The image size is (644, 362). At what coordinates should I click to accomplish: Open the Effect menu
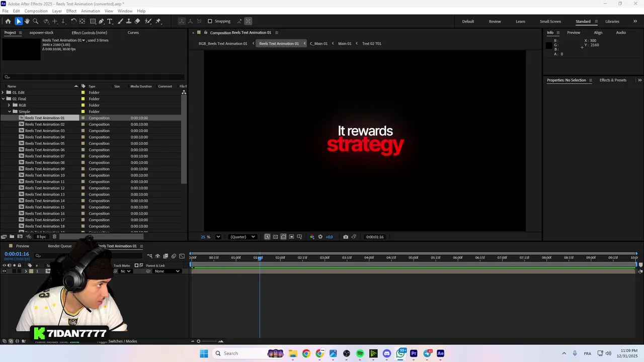71,11
